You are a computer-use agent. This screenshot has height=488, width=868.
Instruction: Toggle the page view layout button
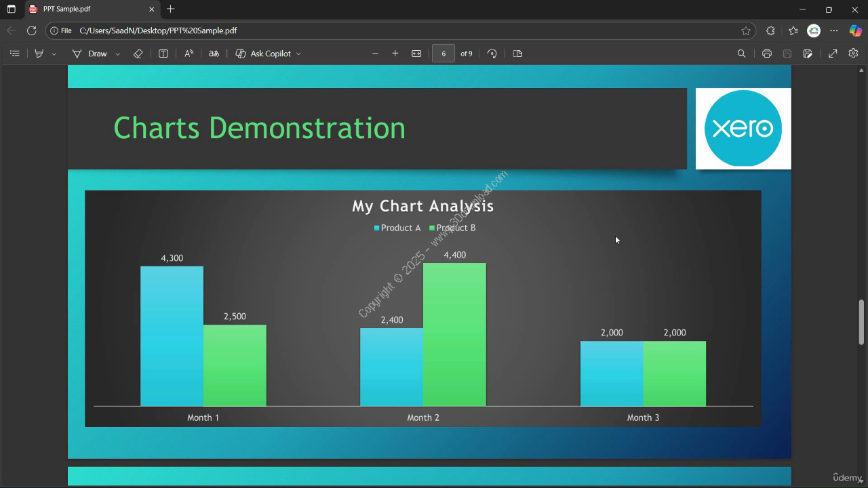518,54
